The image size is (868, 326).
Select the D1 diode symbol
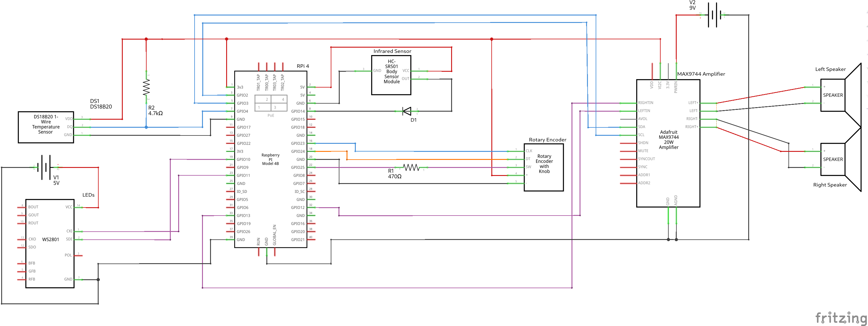407,111
